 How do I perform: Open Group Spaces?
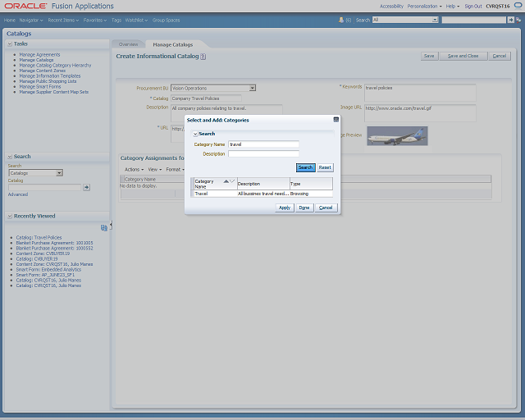click(166, 20)
